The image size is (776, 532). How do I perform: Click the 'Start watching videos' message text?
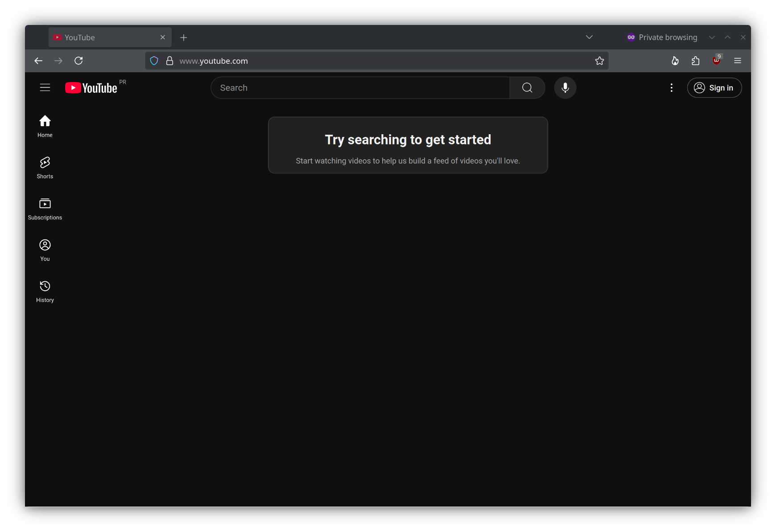coord(408,161)
